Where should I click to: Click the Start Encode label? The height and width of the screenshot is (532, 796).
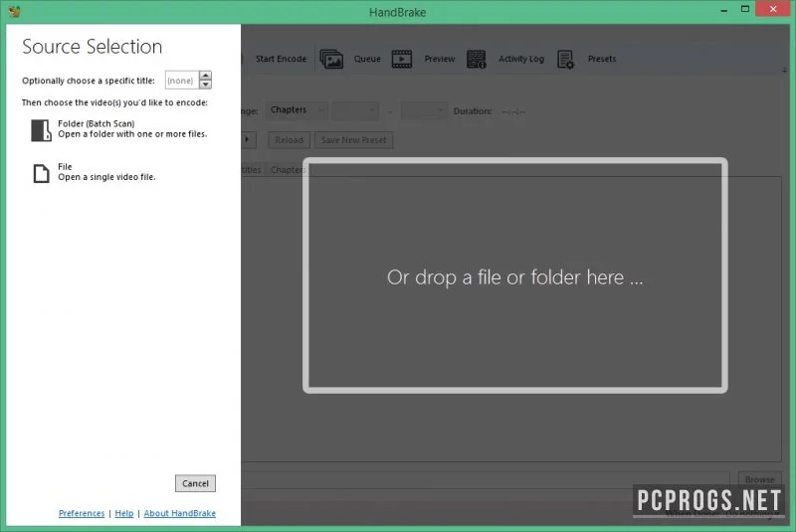281,59
